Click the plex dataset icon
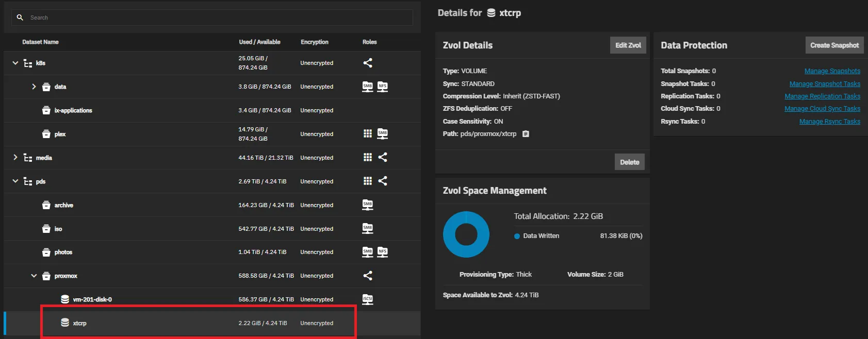 (x=46, y=134)
